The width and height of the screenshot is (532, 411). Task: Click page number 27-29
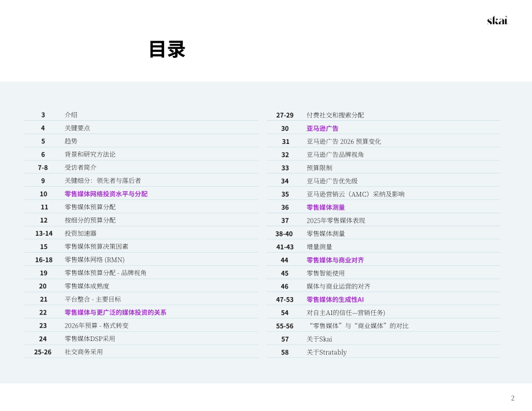click(285, 115)
